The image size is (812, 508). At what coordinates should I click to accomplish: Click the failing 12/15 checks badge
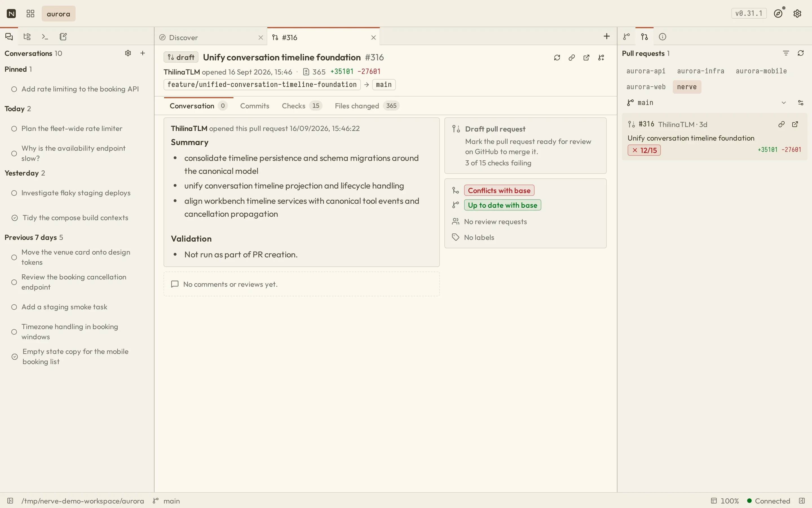pyautogui.click(x=644, y=150)
